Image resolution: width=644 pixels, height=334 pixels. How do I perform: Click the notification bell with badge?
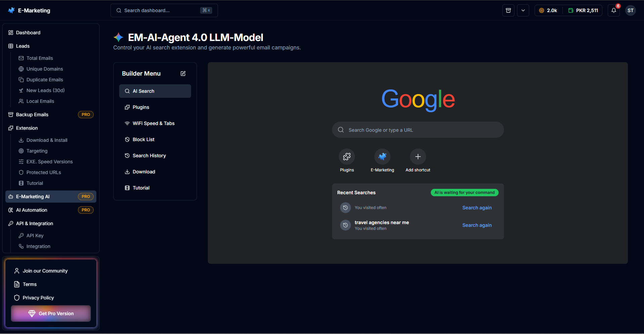[614, 10]
